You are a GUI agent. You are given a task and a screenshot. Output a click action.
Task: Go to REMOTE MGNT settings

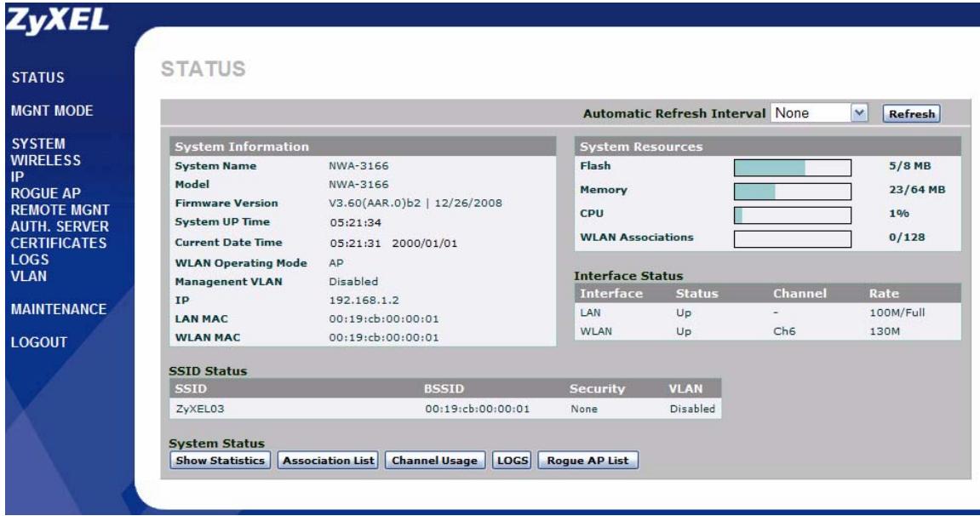tap(60, 210)
